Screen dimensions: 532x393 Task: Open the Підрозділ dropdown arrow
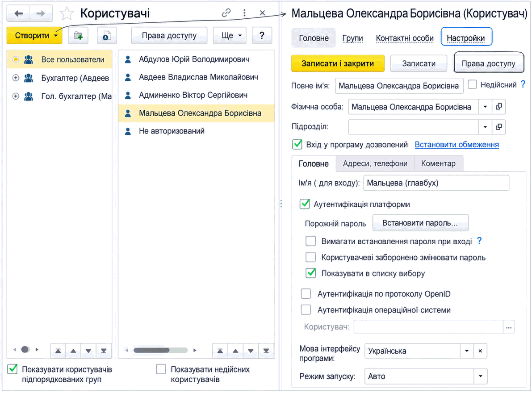click(x=485, y=127)
